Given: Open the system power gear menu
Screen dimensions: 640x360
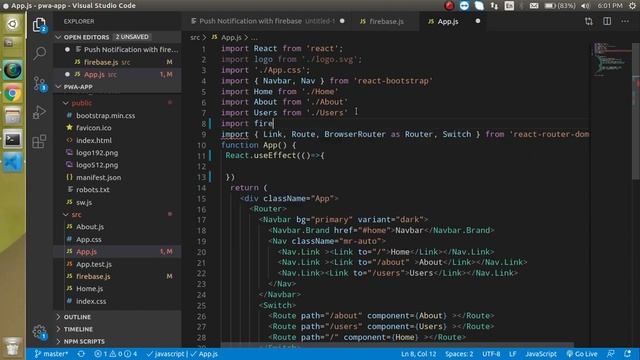Looking at the screenshot, I should pyautogui.click(x=632, y=6).
